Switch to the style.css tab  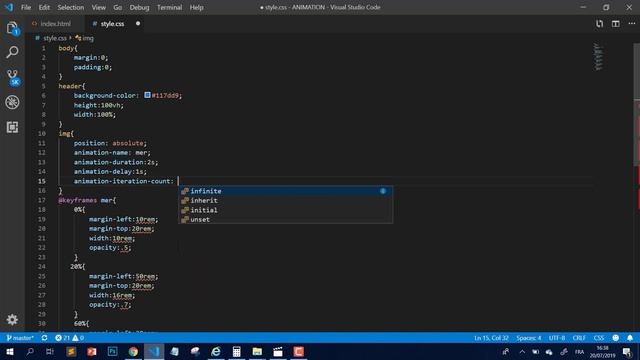112,24
